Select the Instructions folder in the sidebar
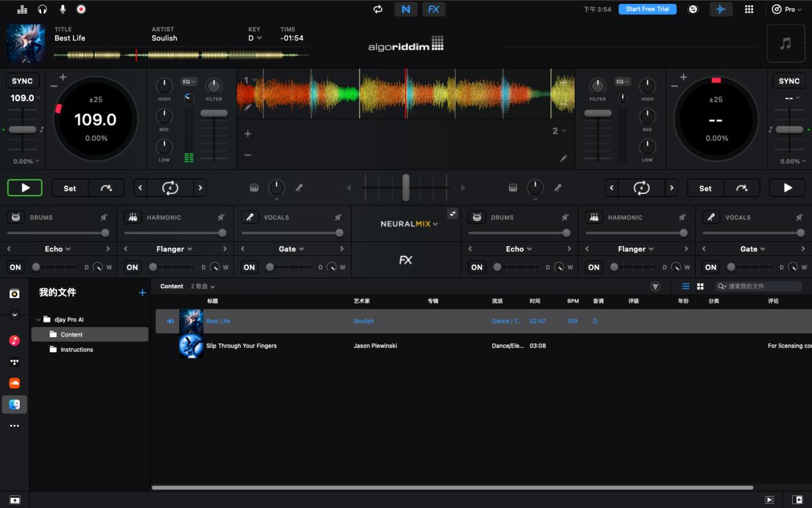Screen dimensions: 812x508 77,350
